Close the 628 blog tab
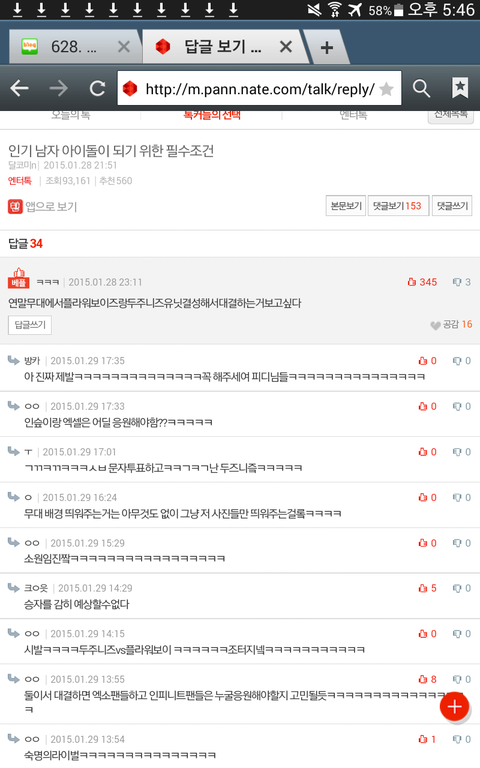 pos(124,47)
